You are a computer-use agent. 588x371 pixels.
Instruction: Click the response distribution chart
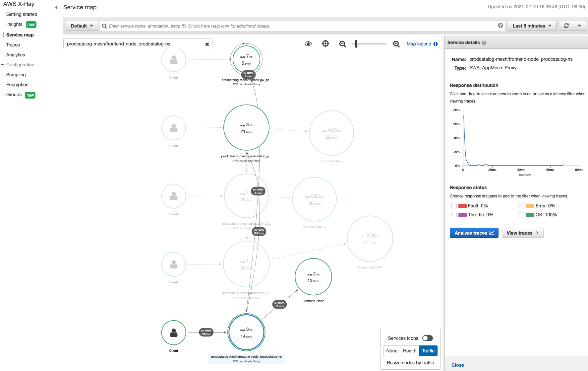pos(521,138)
